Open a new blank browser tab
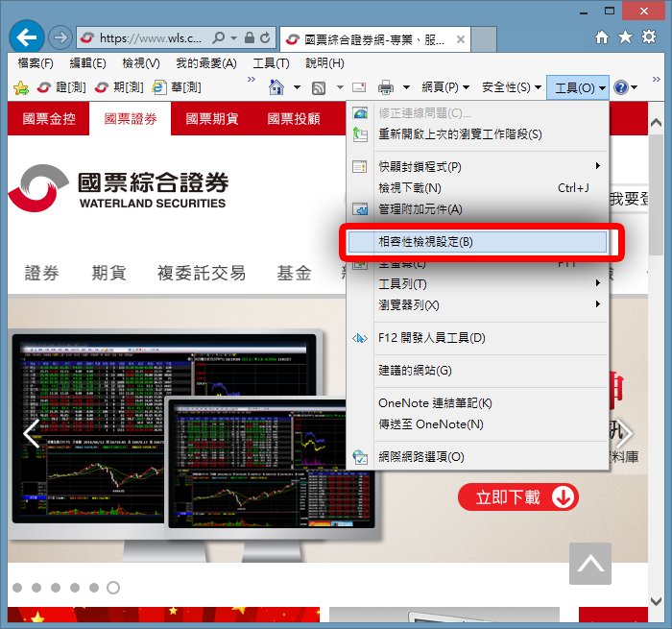This screenshot has width=672, height=629. [484, 39]
